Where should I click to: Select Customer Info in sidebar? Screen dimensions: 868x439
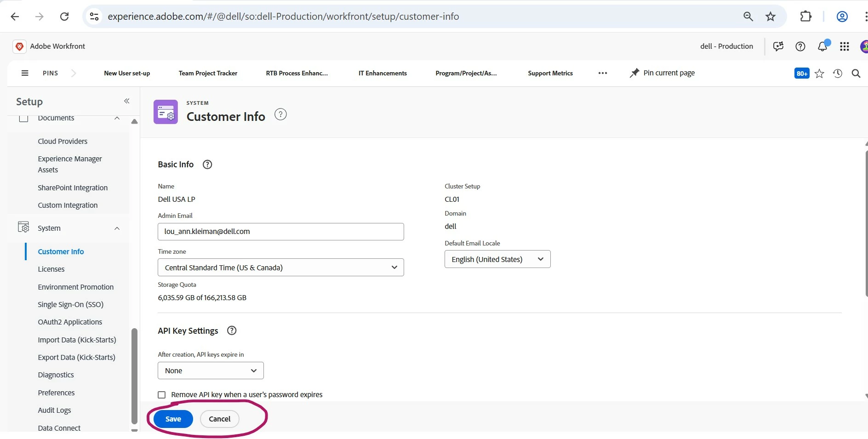tap(61, 251)
